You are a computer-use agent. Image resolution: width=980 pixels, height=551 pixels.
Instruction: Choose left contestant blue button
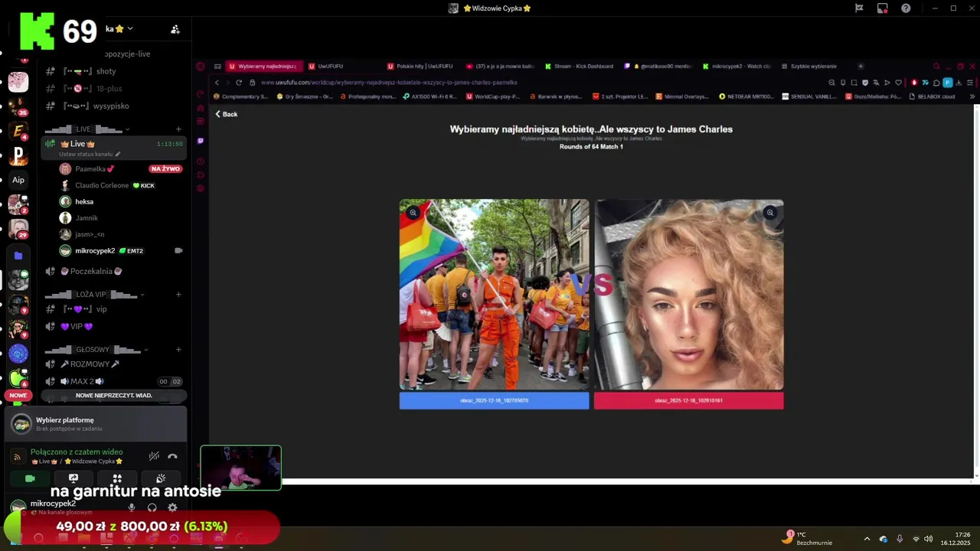[494, 401]
